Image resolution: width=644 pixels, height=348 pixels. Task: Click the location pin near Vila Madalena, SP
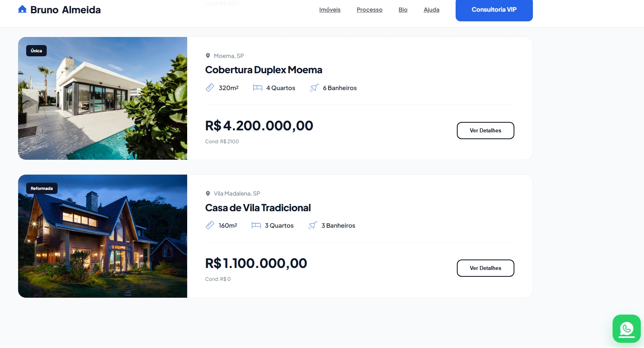(x=208, y=193)
